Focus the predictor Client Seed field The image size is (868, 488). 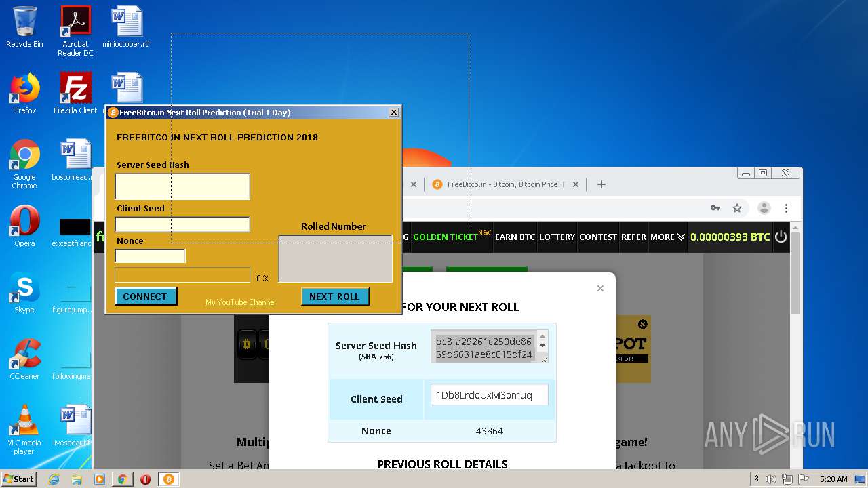point(182,224)
